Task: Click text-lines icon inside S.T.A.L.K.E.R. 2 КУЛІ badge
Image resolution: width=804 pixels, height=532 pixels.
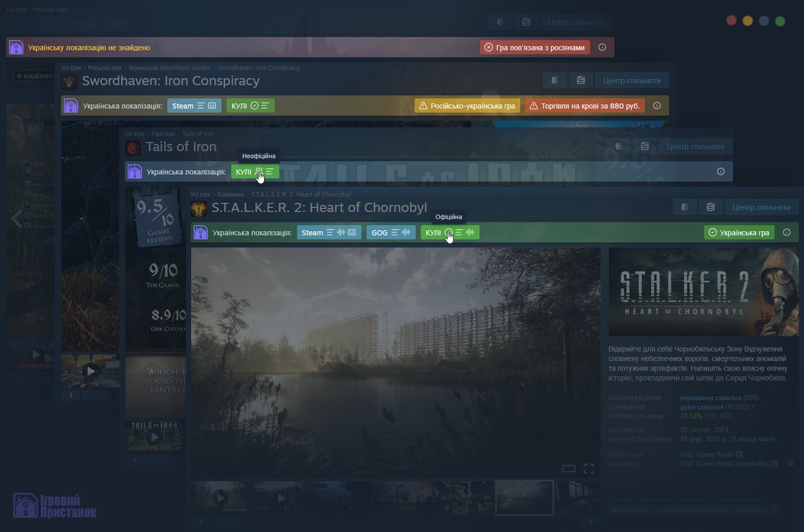Action: (459, 232)
